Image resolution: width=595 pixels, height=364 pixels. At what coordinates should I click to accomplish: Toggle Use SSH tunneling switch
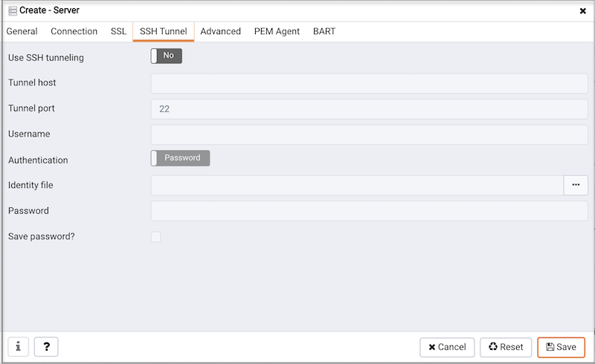coord(166,56)
